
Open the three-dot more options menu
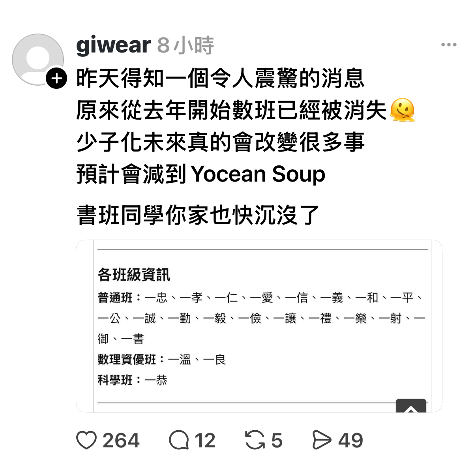pos(449,45)
